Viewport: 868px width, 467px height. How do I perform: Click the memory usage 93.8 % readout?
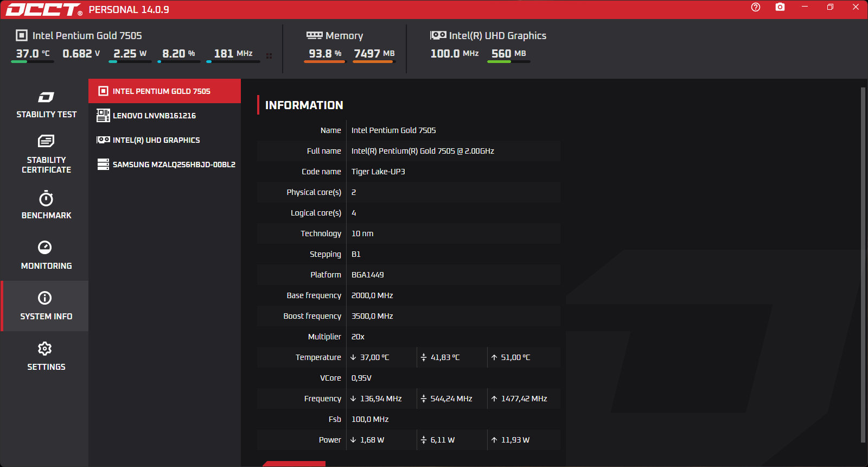325,54
